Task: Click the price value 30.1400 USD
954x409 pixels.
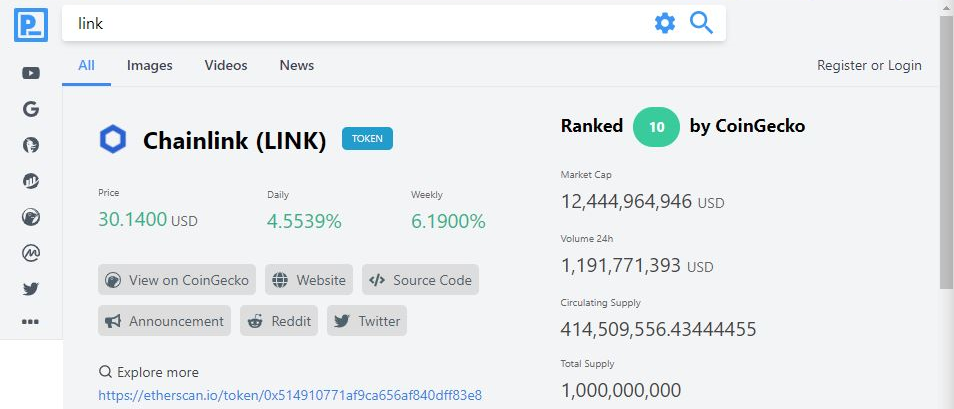Action: point(148,220)
